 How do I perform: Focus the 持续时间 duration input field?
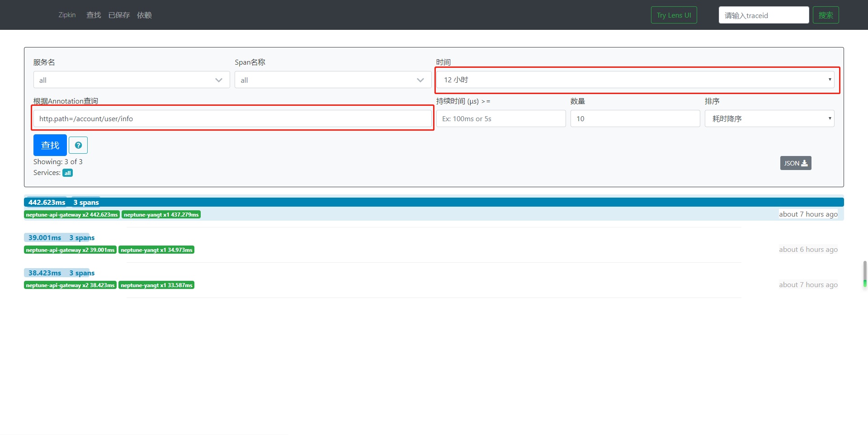[500, 118]
